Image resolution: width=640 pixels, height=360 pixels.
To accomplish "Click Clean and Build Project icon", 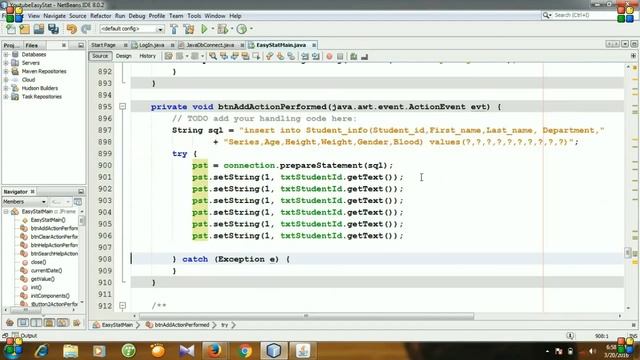I will (189, 29).
